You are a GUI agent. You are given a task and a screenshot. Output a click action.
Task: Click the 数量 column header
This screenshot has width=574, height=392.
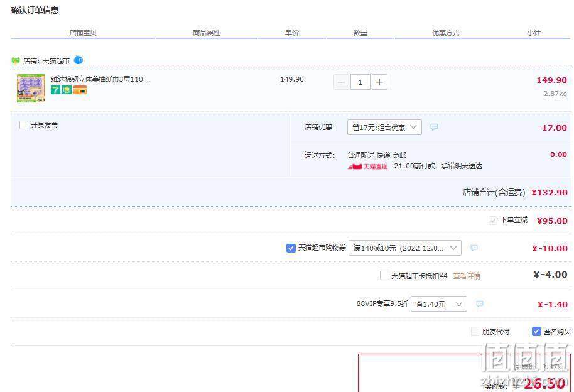(x=360, y=33)
